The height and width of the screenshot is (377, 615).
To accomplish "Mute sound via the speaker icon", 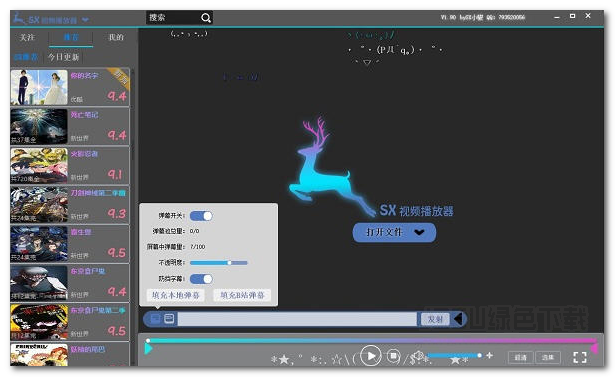I will point(419,355).
